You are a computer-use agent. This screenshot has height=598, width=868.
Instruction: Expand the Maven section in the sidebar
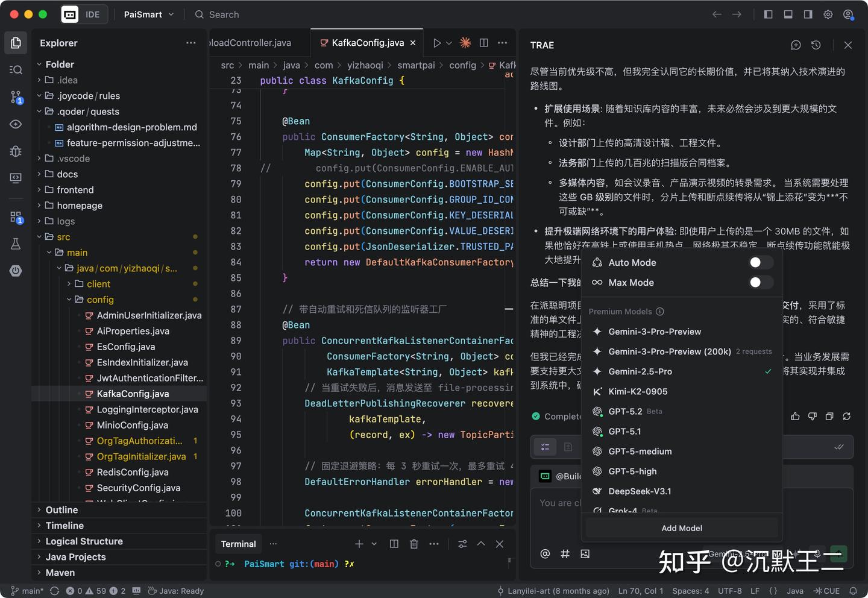60,572
